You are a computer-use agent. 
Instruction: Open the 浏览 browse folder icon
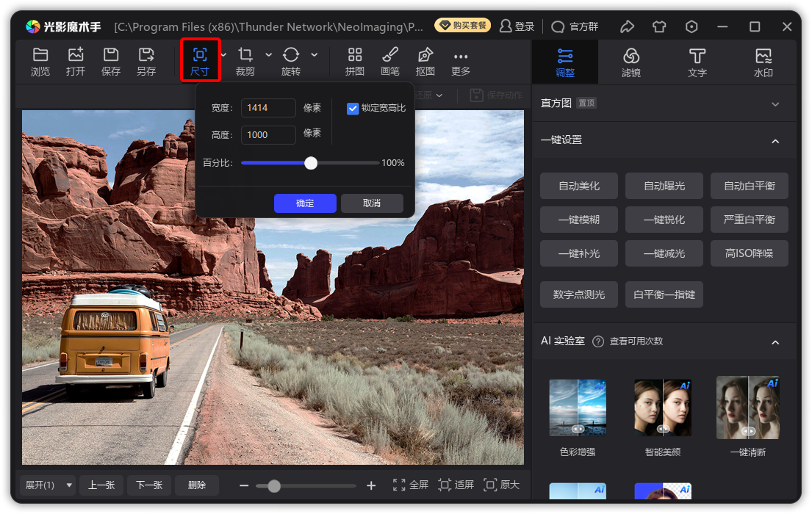click(x=40, y=62)
